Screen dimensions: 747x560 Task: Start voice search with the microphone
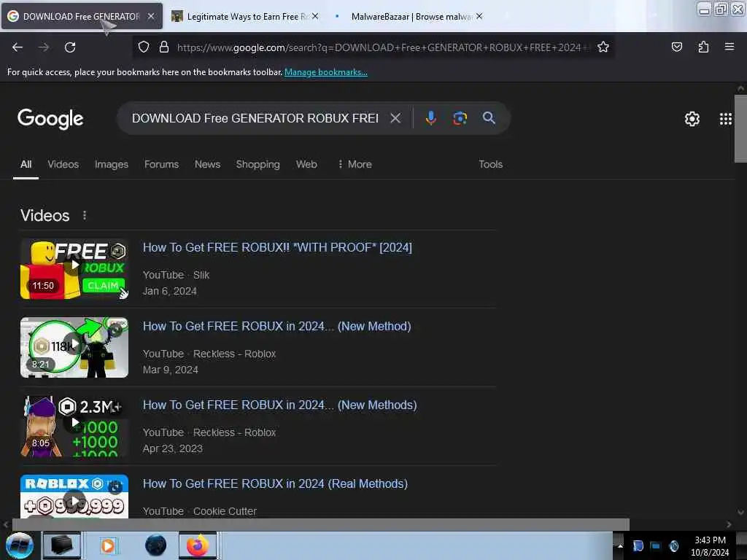(430, 118)
